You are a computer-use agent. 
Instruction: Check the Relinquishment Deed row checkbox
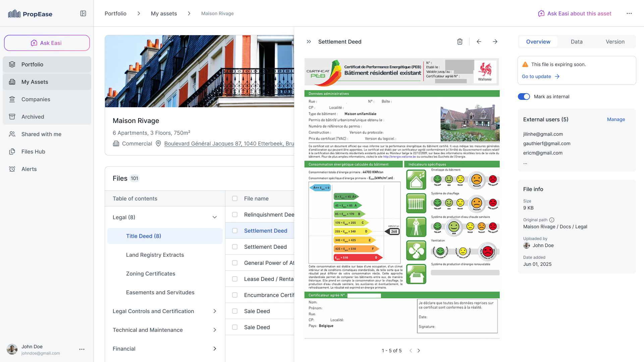pos(235,215)
